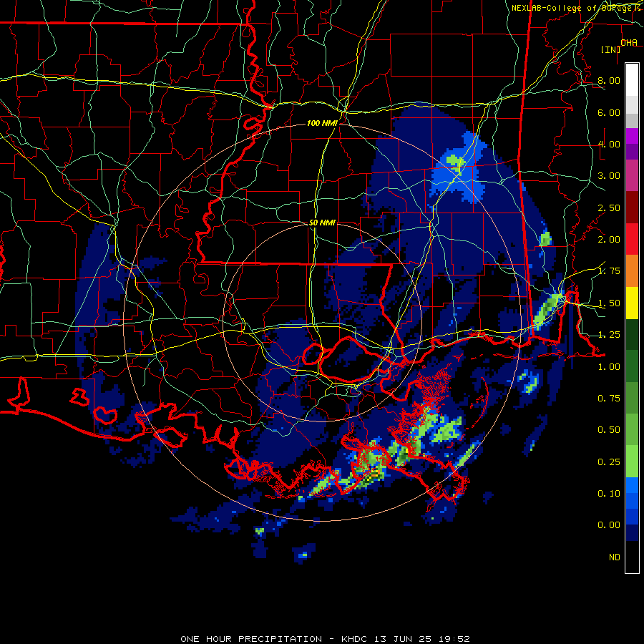Click the '8.00' legend value
The image size is (644, 644).
pos(609,80)
